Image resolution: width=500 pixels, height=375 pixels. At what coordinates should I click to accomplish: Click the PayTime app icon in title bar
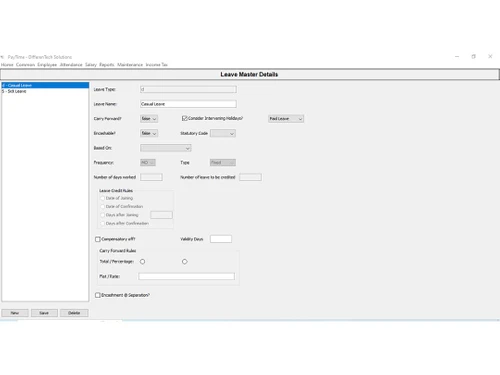tap(2, 57)
